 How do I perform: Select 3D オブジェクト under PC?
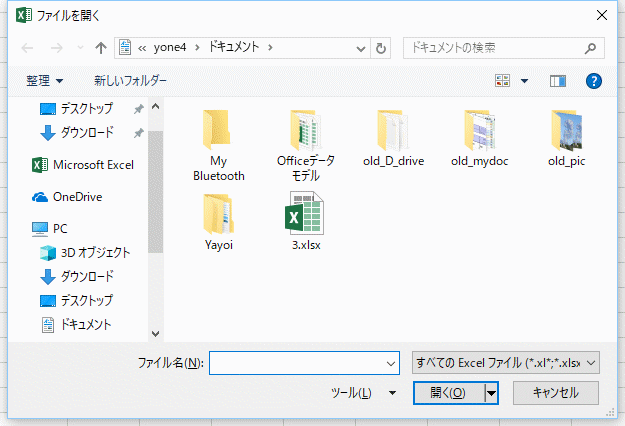85,253
